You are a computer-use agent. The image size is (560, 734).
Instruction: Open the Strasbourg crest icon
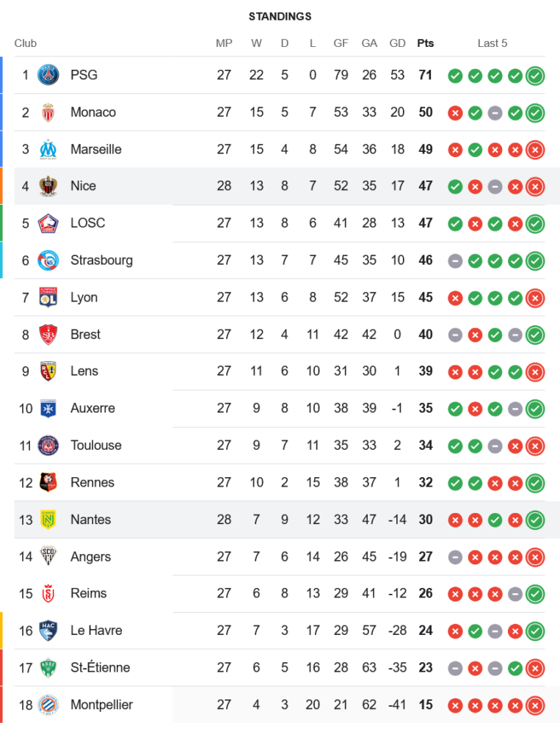coord(48,260)
